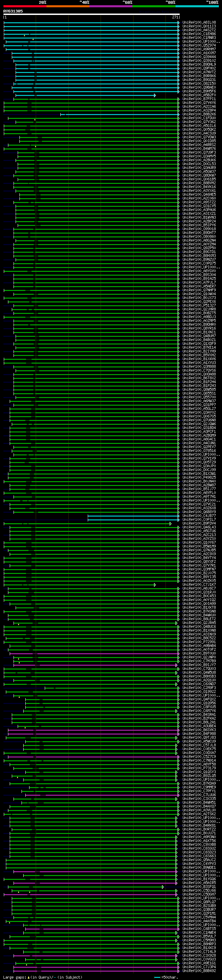
Task: Select label UniRef100_Q0ID85
Action: tap(199, 141)
